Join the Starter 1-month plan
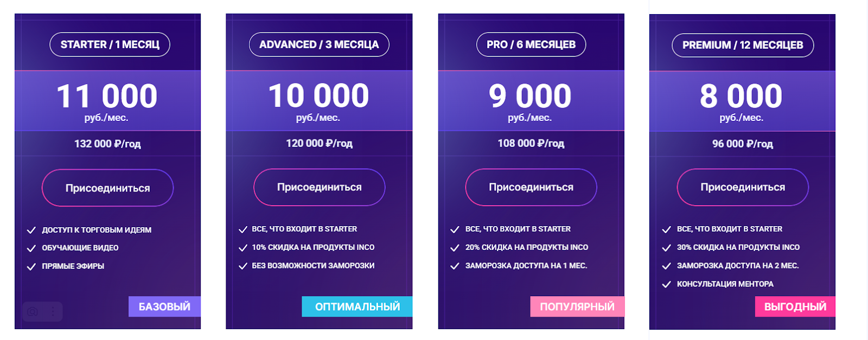Image resolution: width=868 pixels, height=340 pixels. coord(107,188)
